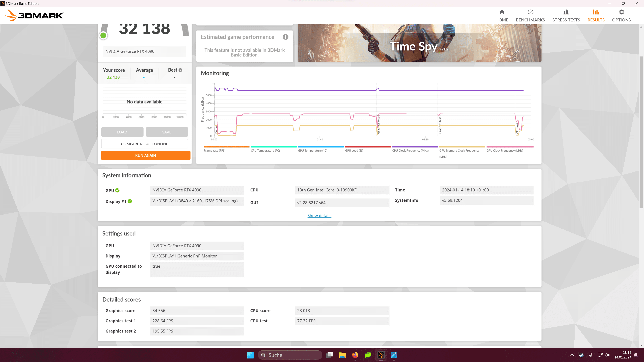Open the taskbar clock and date
Viewport: 644px width, 362px height.
623,355
